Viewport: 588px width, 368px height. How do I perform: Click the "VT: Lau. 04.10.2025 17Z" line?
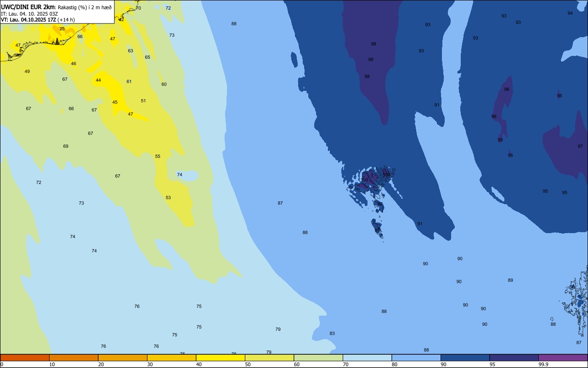click(x=28, y=20)
